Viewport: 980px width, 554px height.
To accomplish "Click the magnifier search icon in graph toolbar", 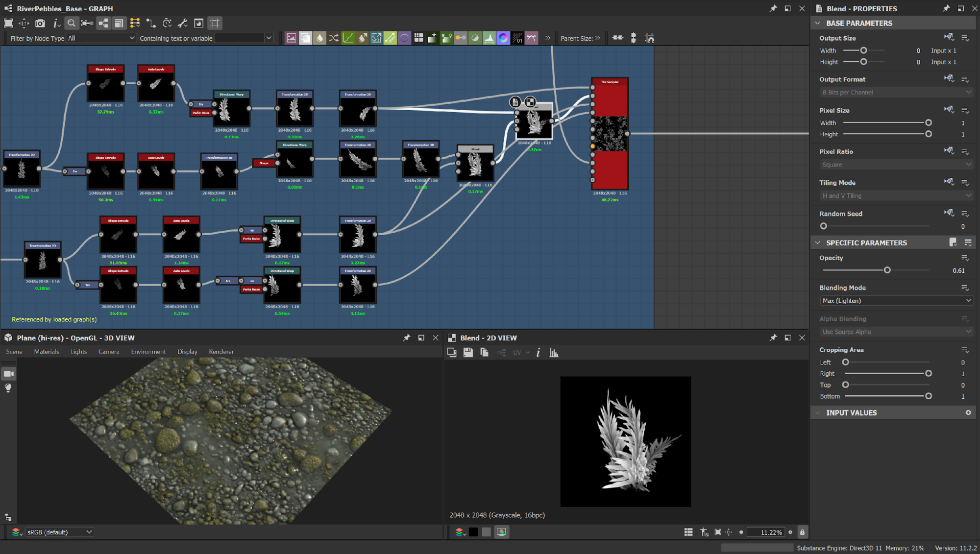I will [x=72, y=23].
